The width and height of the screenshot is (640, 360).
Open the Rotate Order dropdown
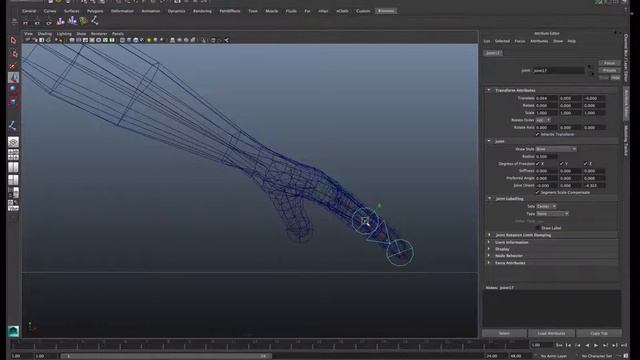[543, 120]
